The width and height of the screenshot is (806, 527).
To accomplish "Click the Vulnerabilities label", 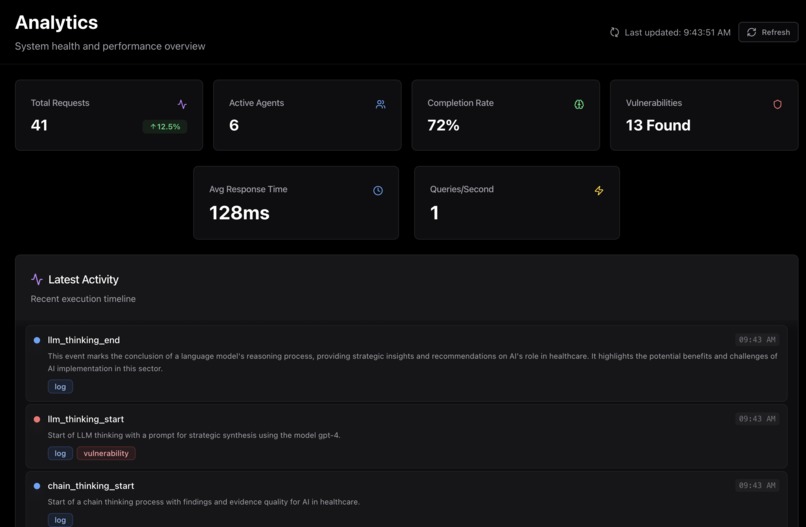I will click(x=654, y=103).
